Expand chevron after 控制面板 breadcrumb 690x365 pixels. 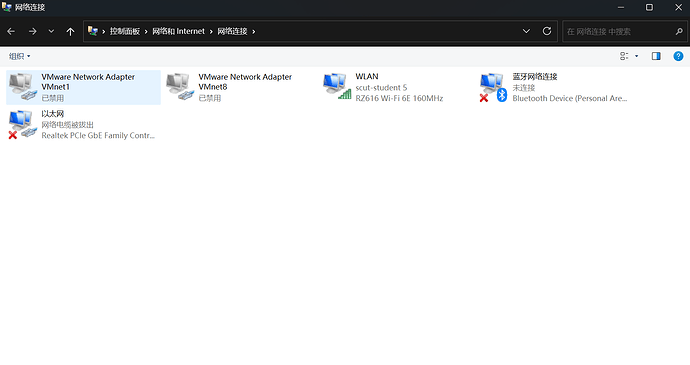(146, 32)
